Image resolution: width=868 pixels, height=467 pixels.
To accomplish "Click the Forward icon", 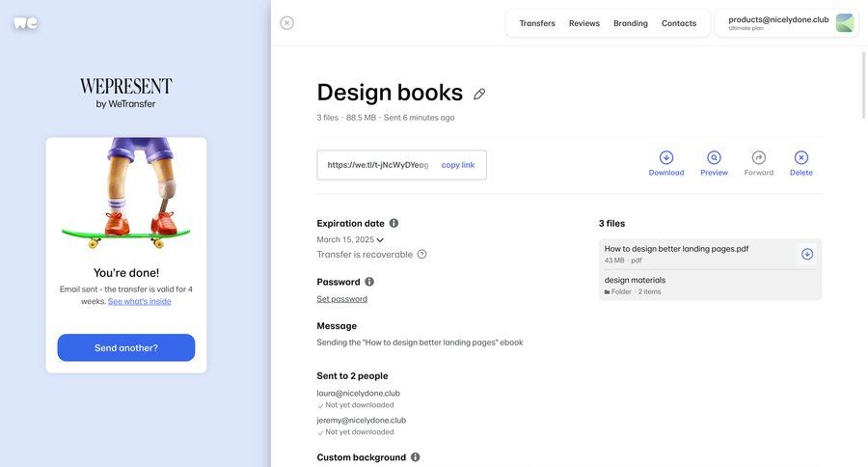I will (759, 157).
